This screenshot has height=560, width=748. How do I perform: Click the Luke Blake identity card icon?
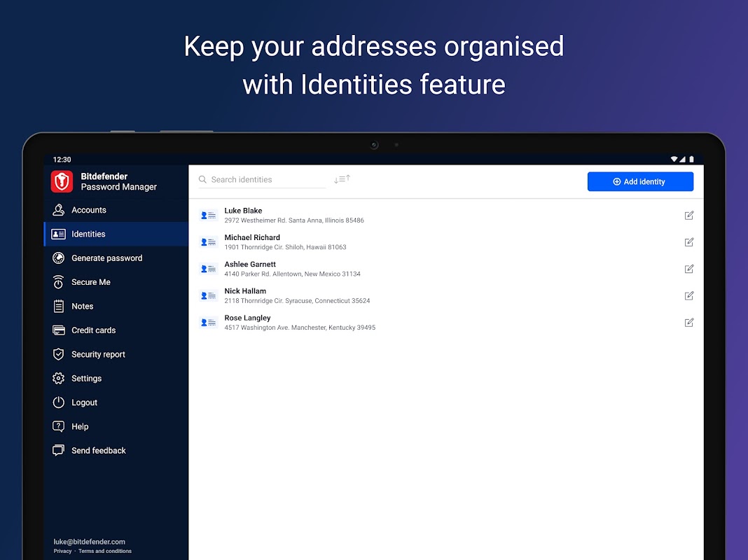tap(209, 216)
